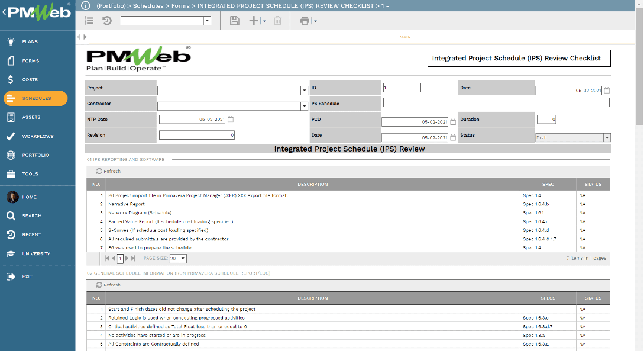Open the calendar picker beside NTP Date
Image resolution: width=644 pixels, height=351 pixels.
coord(231,118)
